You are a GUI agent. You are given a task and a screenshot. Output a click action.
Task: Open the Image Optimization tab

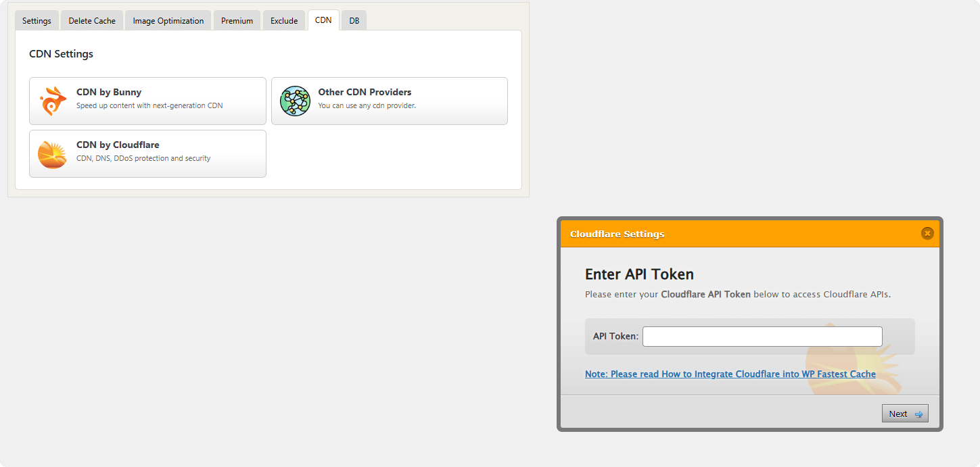point(168,20)
